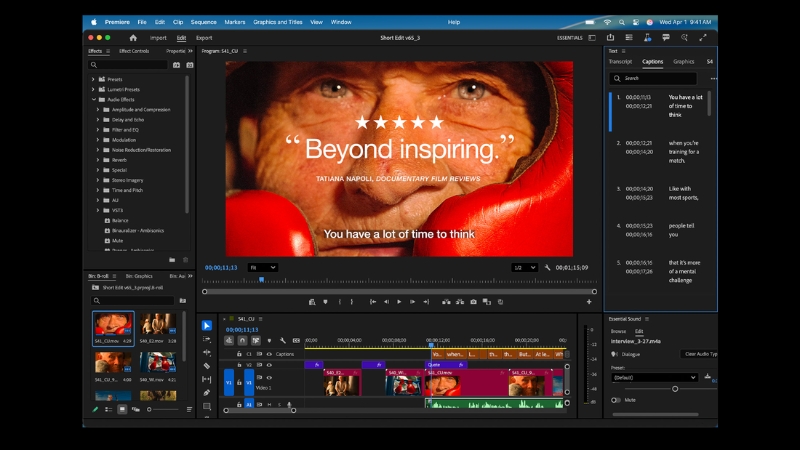Select the Razor tool in toolbar

[x=207, y=366]
